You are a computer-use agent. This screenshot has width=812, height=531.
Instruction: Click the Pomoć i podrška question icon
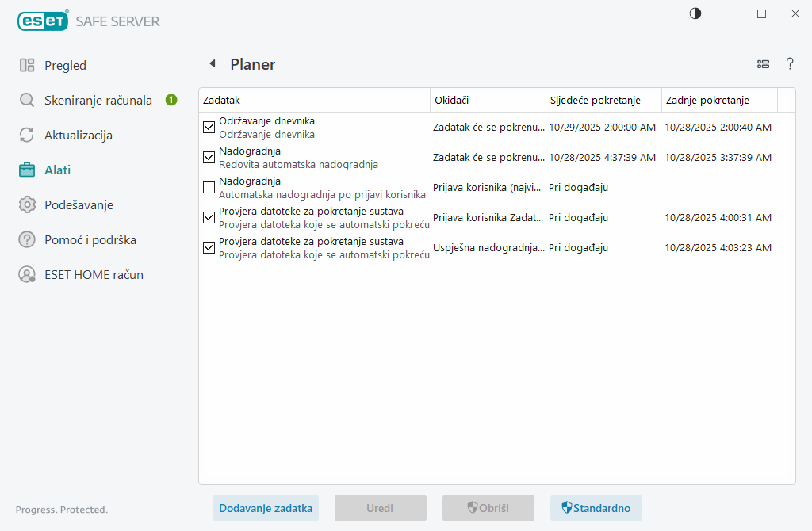click(x=27, y=240)
